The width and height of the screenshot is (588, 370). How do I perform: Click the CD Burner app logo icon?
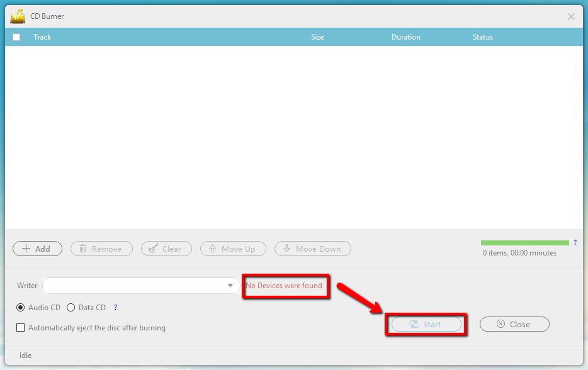point(18,16)
